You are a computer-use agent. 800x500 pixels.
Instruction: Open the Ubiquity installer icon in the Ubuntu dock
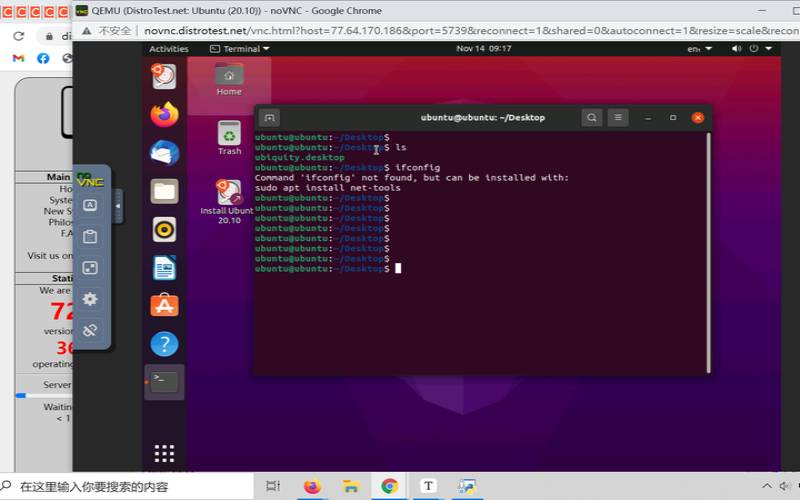[164, 77]
